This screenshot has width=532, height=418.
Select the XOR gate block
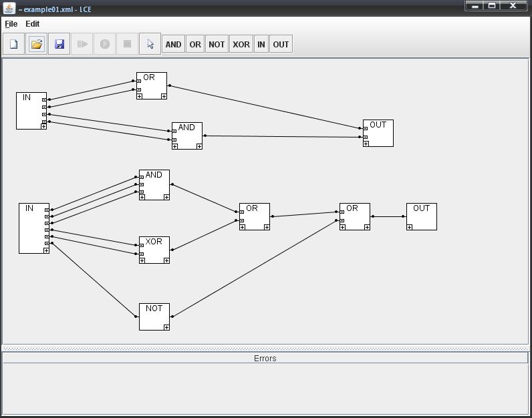coord(154,250)
